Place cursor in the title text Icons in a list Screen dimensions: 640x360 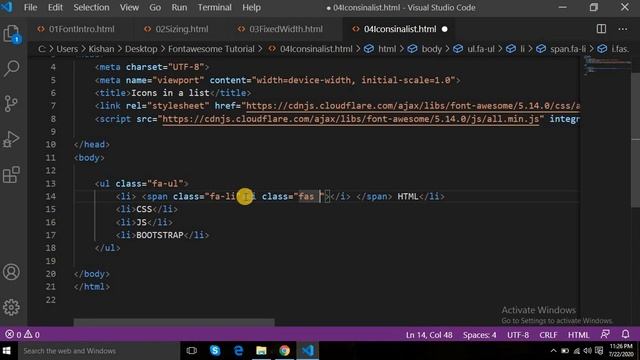pos(170,93)
